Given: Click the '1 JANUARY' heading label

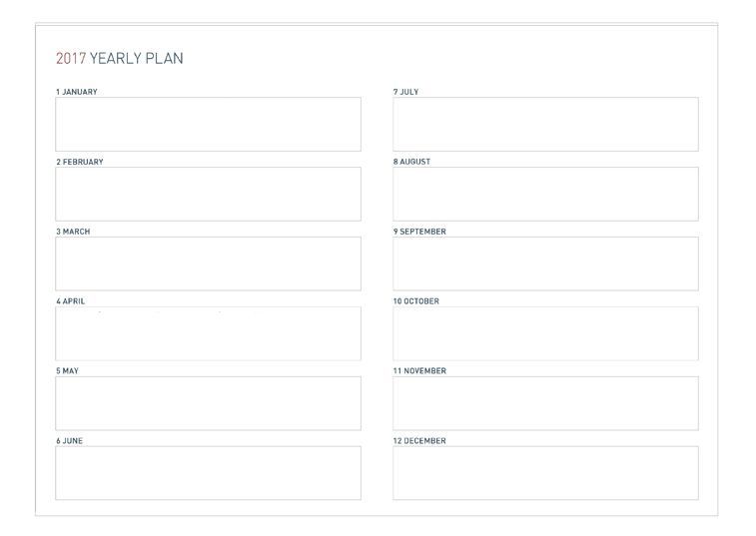Looking at the screenshot, I should 77,92.
